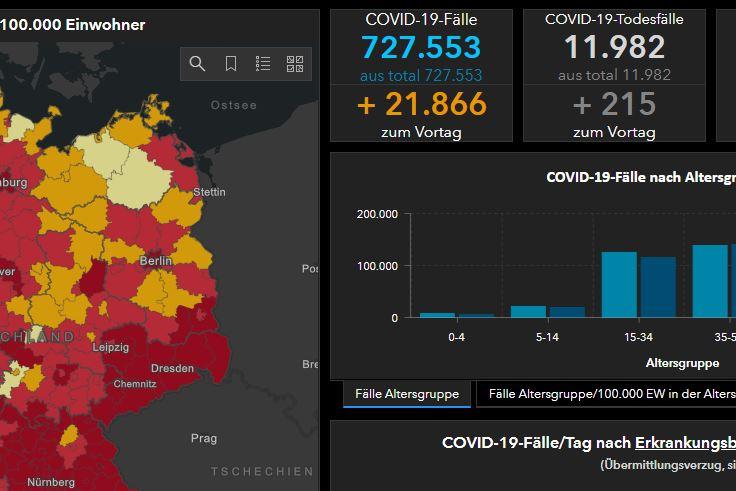Screen dimensions: 736x491
Task: Select light blue bar for age 15-34
Action: [618, 284]
